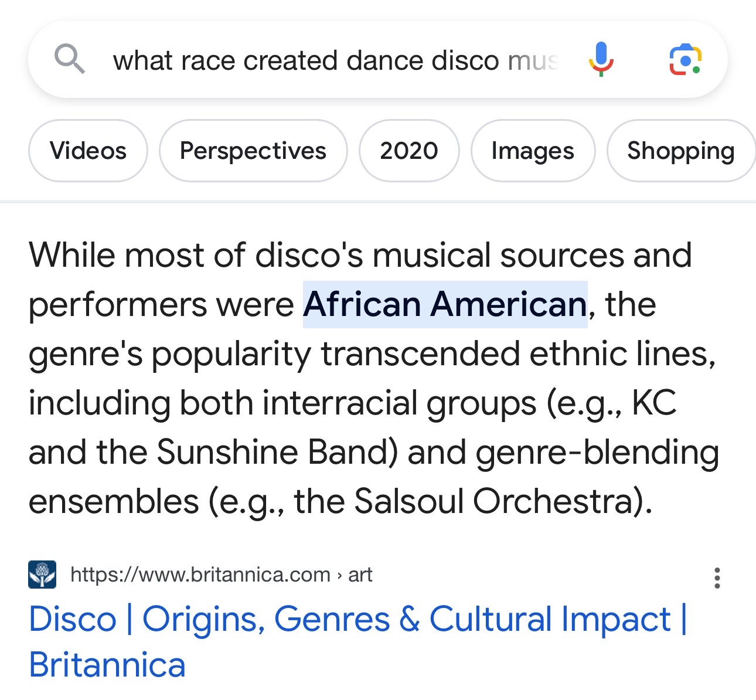
Task: Select the highlighted 'African American' text
Action: point(445,304)
